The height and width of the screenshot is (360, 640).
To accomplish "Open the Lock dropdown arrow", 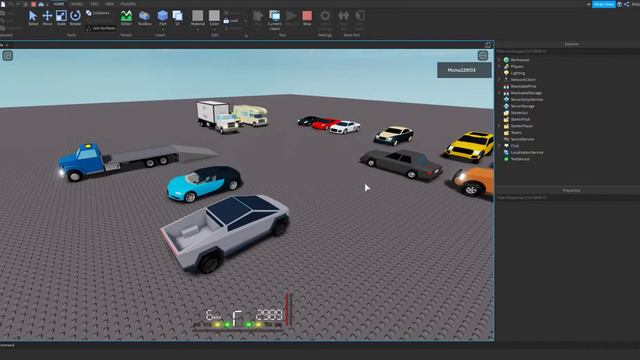I will [x=246, y=20].
